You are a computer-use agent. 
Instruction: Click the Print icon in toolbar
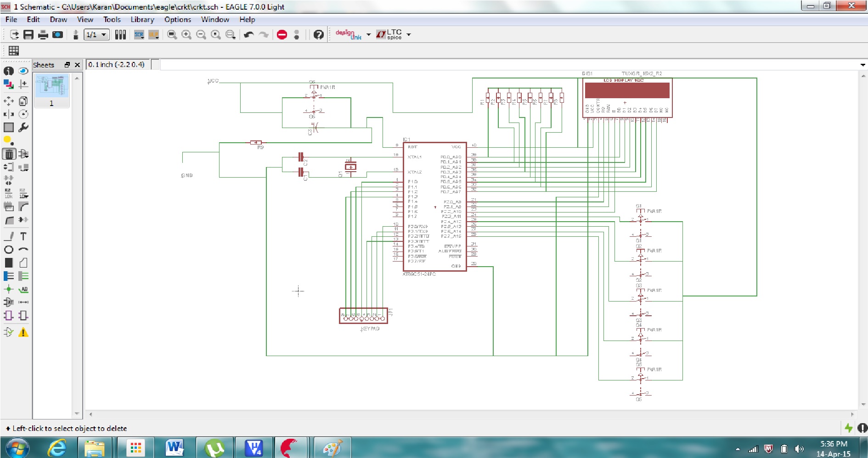point(43,35)
